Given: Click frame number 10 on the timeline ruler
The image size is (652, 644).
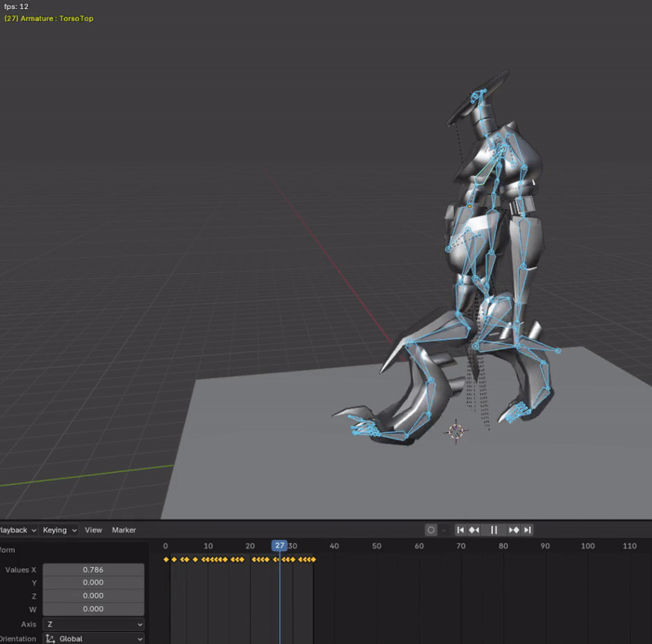Looking at the screenshot, I should click(x=209, y=546).
